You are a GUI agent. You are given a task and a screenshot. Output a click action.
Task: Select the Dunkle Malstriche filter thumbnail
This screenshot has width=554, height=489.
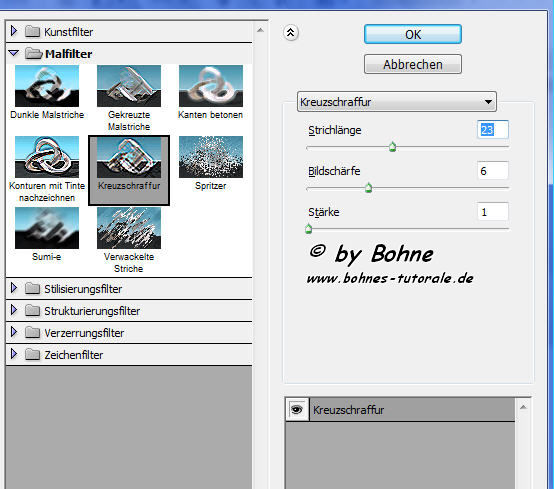tap(47, 86)
